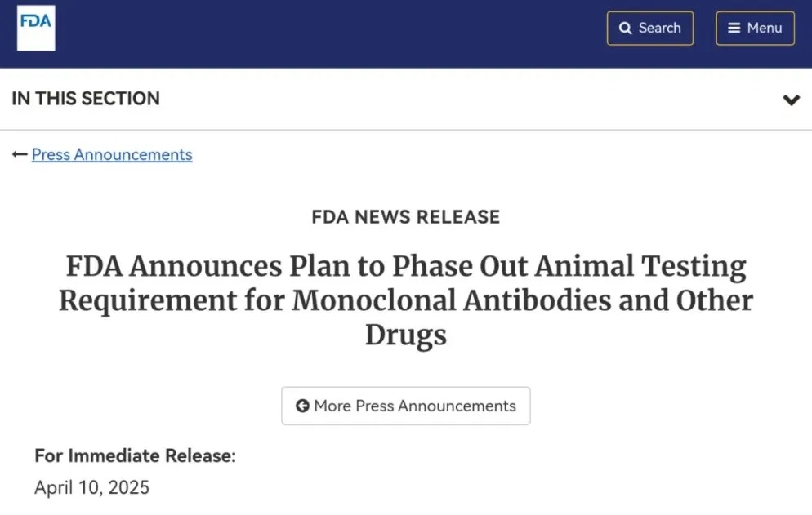
Task: Click the FDA logo in the header
Action: [x=36, y=28]
